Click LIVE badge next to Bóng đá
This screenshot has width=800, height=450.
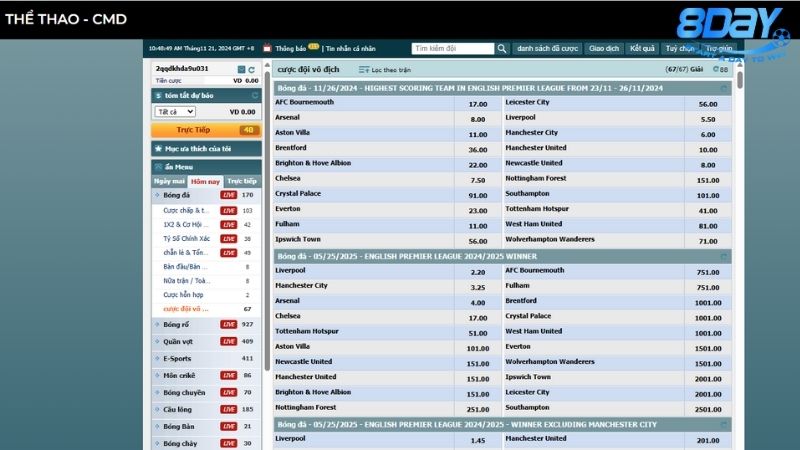[x=229, y=195]
